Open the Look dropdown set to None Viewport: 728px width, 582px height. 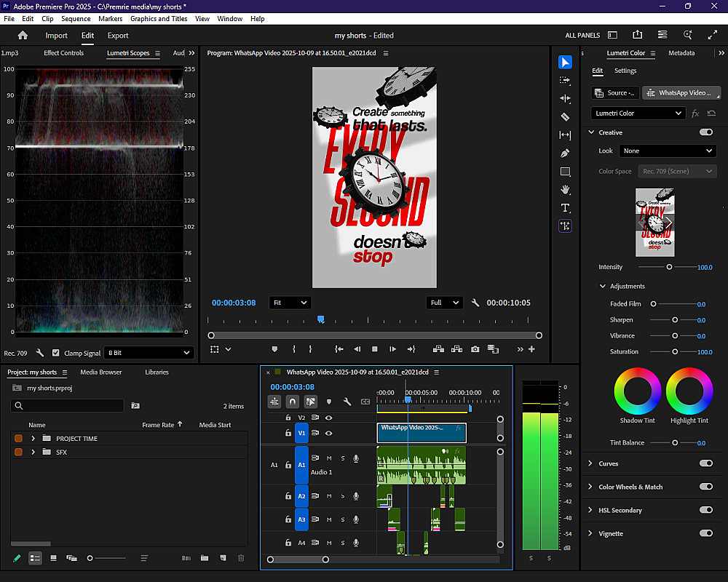(668, 151)
